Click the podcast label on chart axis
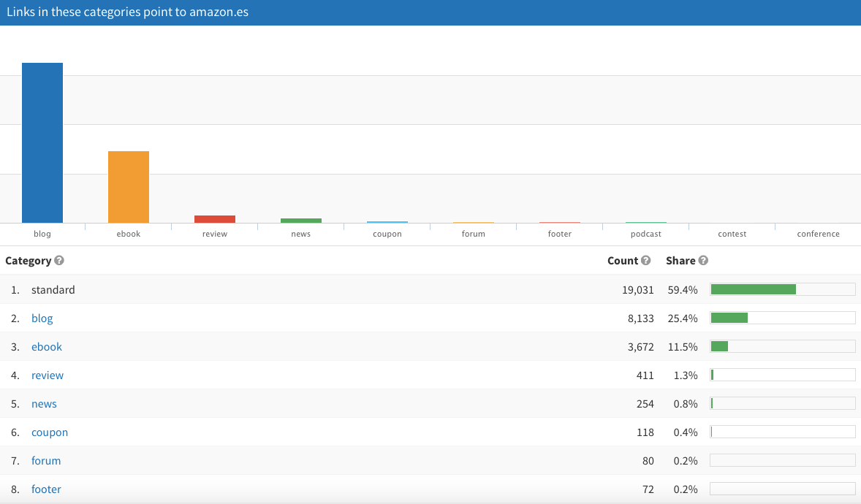 click(645, 234)
